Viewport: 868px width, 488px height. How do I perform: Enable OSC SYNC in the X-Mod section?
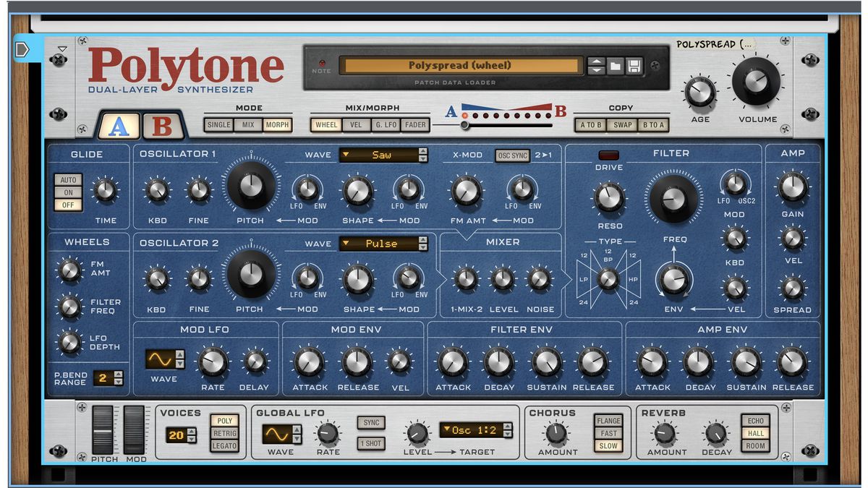(x=512, y=153)
